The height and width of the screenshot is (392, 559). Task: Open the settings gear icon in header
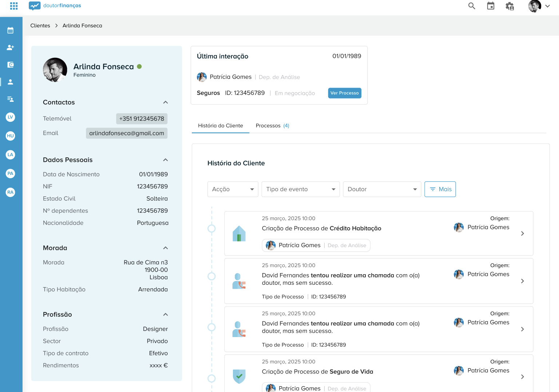(510, 6)
